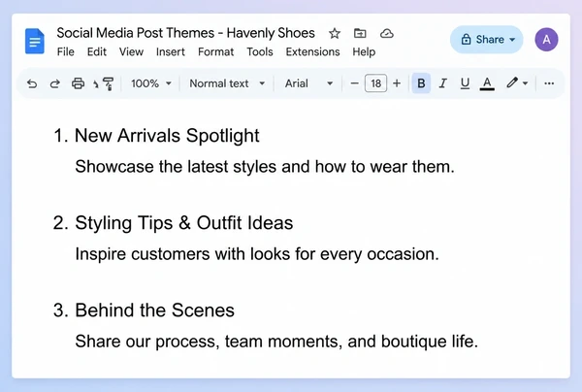Open the Tools menu
The width and height of the screenshot is (582, 392).
click(x=260, y=52)
